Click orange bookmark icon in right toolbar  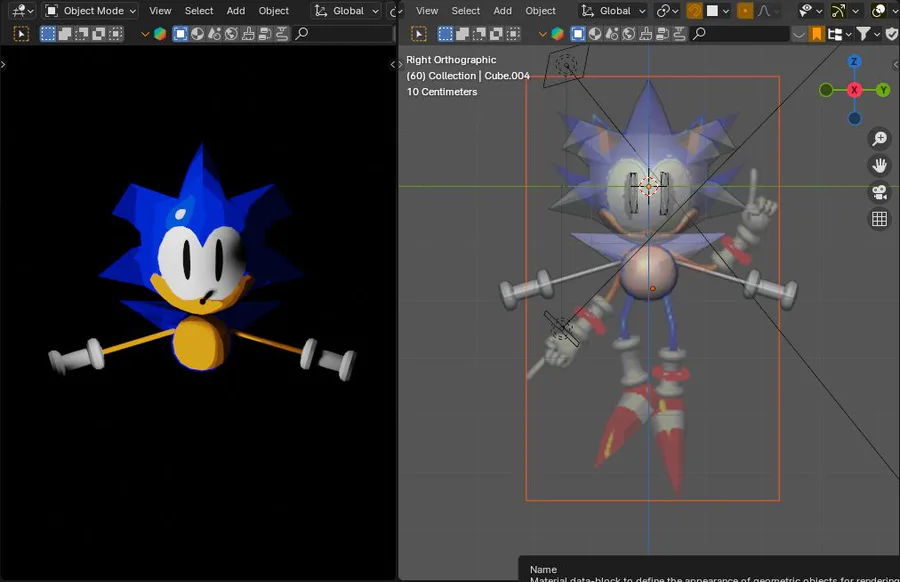[x=816, y=34]
